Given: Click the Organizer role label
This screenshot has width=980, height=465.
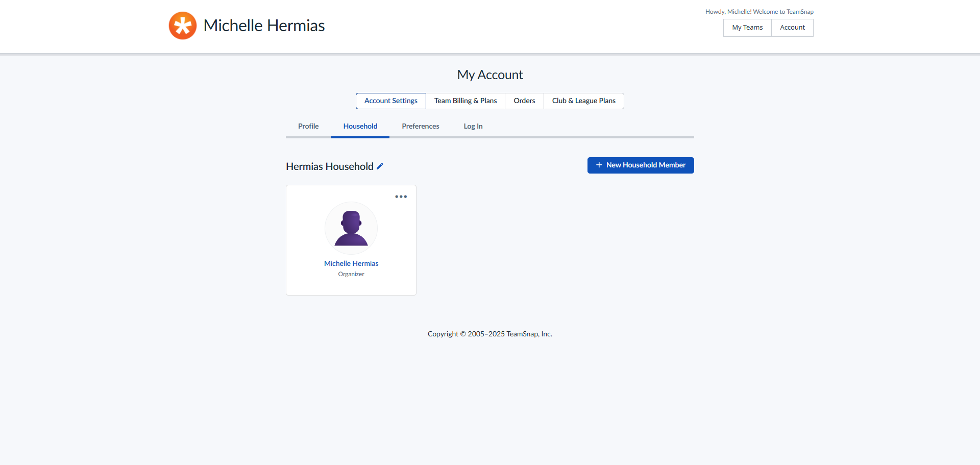Looking at the screenshot, I should click(351, 275).
